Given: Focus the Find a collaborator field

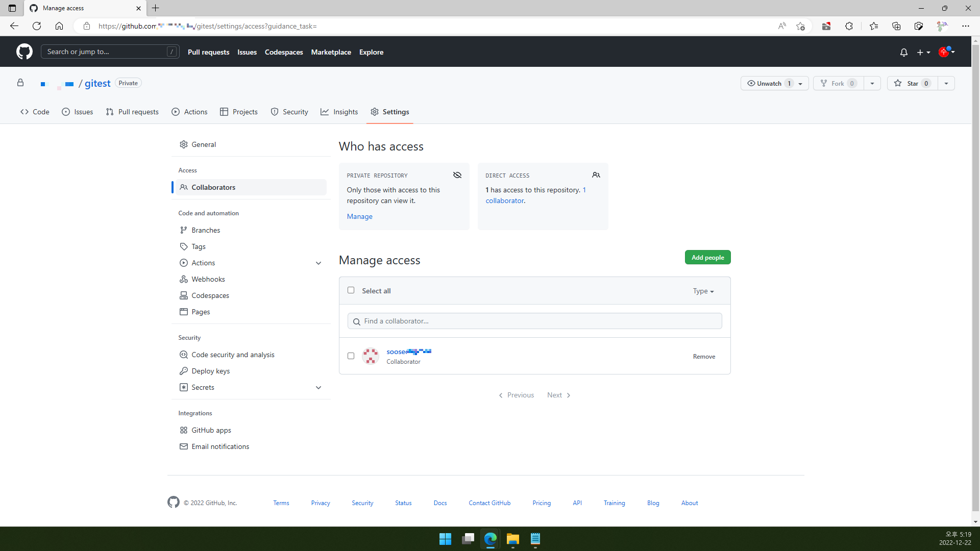Looking at the screenshot, I should click(x=534, y=321).
